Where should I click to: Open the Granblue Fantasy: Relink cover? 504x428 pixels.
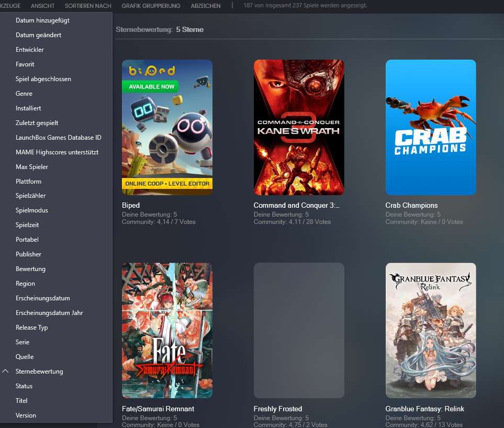(431, 331)
